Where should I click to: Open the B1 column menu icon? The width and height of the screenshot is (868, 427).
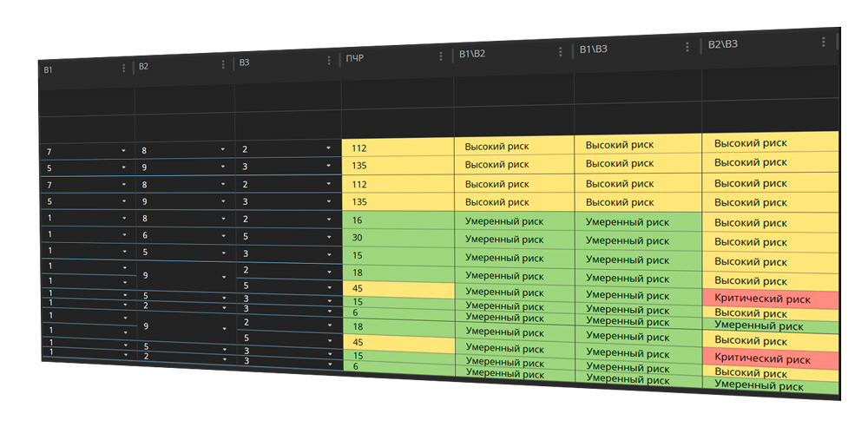(123, 68)
